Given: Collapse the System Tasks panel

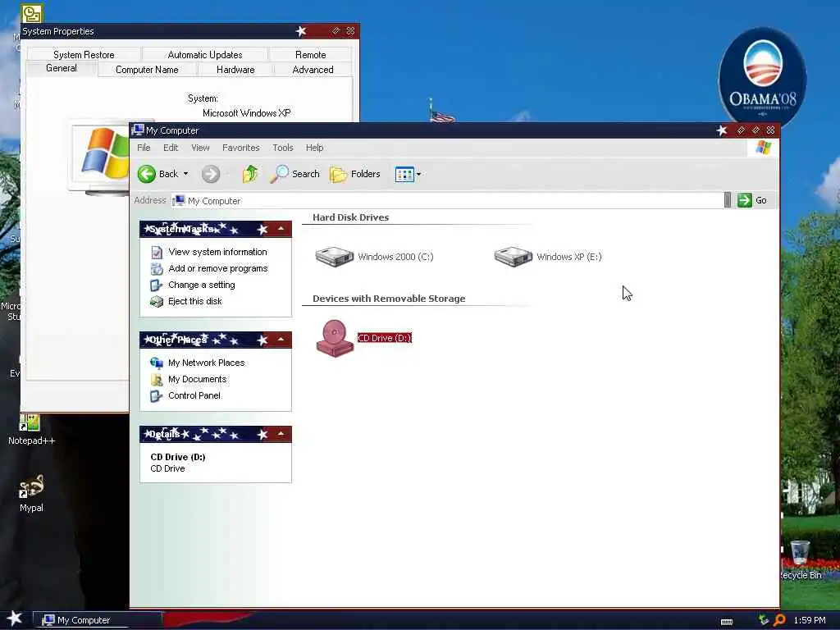Looking at the screenshot, I should tap(281, 229).
